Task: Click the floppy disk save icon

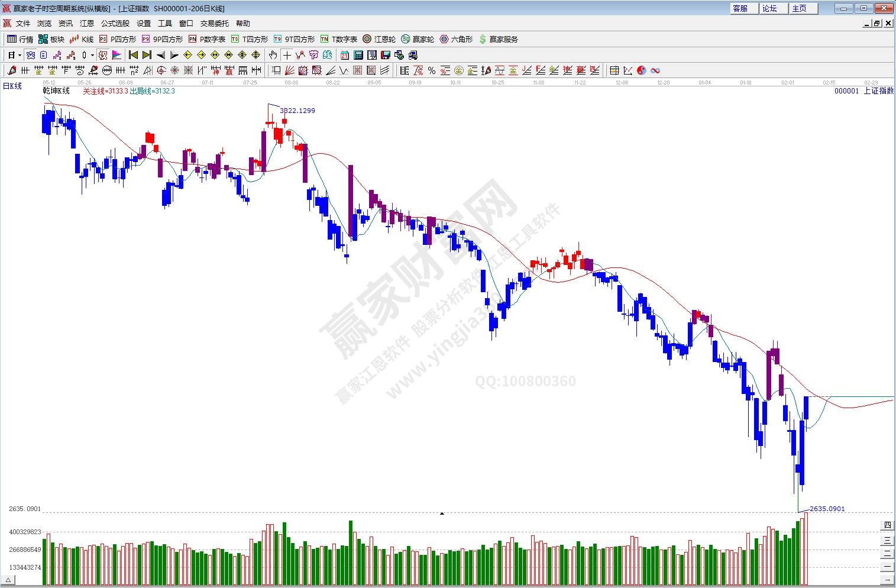Action: point(386,55)
